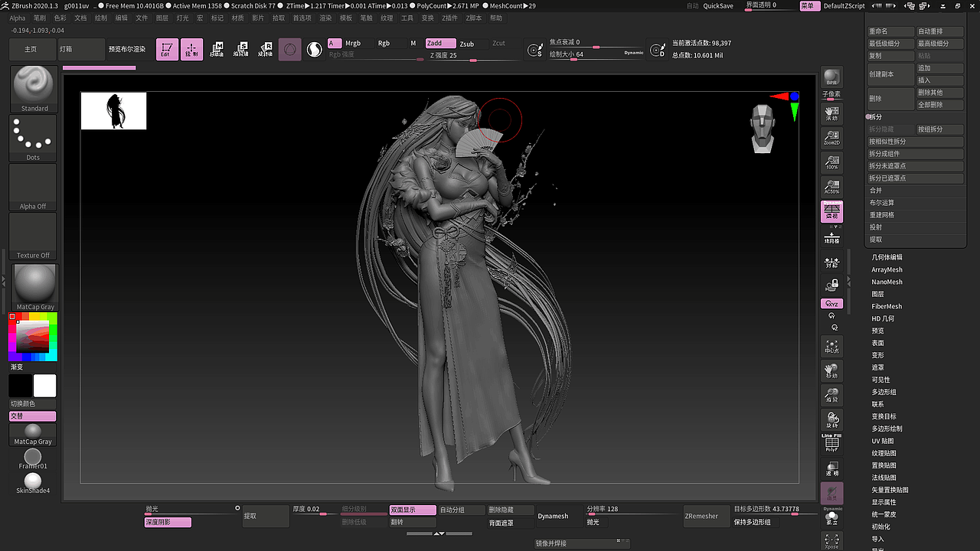Click the silhouette thumbnail preview

[x=113, y=111]
